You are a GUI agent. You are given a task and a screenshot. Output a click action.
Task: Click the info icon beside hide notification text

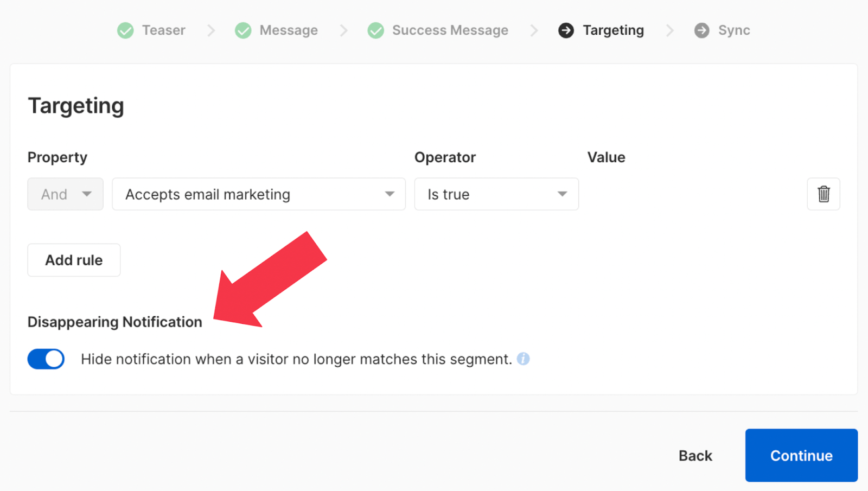coord(523,359)
